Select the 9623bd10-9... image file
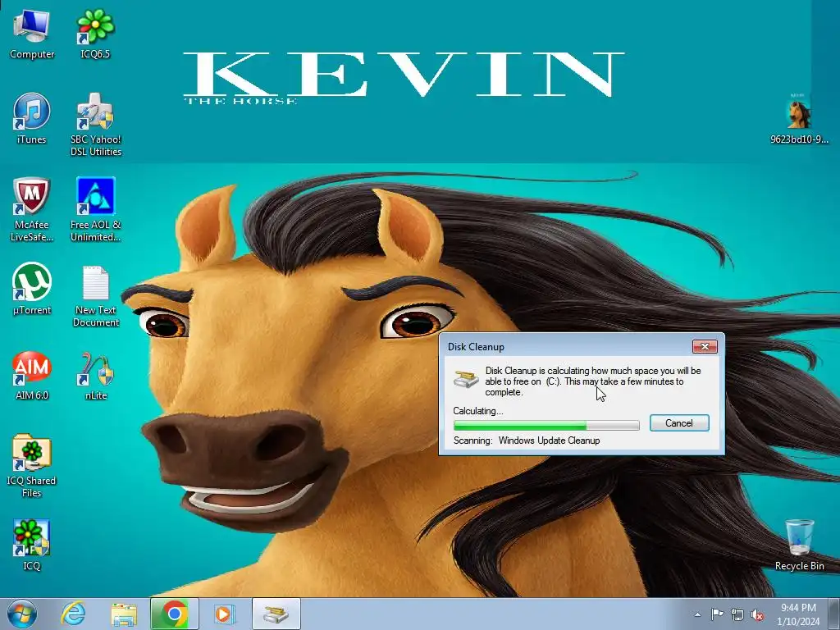Screen dimensions: 840x630 pyautogui.click(x=799, y=119)
